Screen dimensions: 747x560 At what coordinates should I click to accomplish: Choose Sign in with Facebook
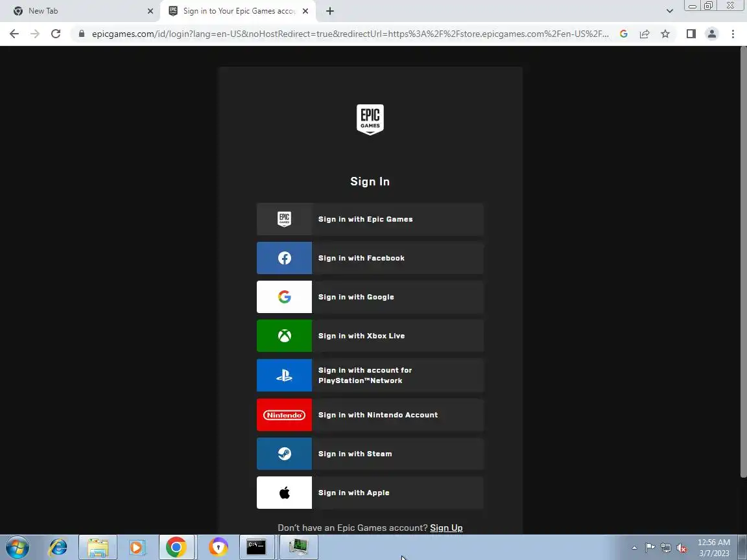tap(370, 258)
